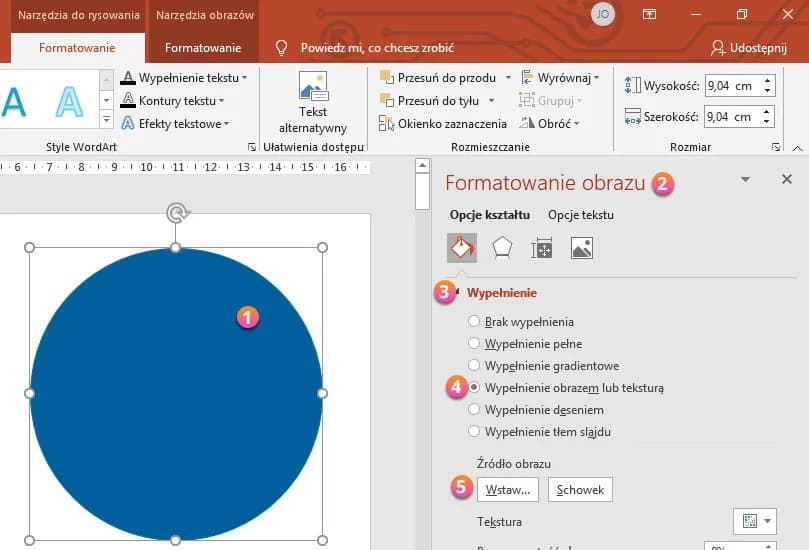Open the Fill & Line paint bucket tab
Screen dimensions: 809x550
coord(462,248)
